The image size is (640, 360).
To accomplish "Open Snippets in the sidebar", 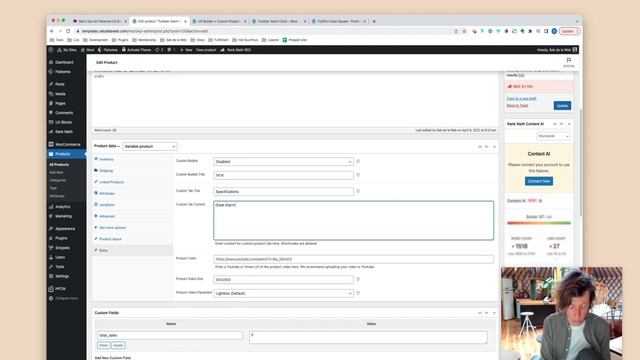I will [62, 248].
